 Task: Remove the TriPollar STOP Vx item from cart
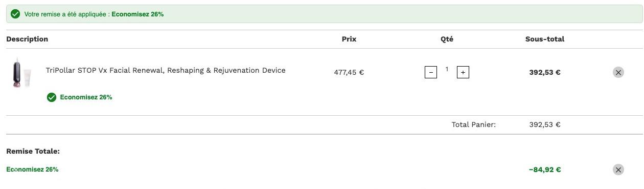(x=618, y=72)
